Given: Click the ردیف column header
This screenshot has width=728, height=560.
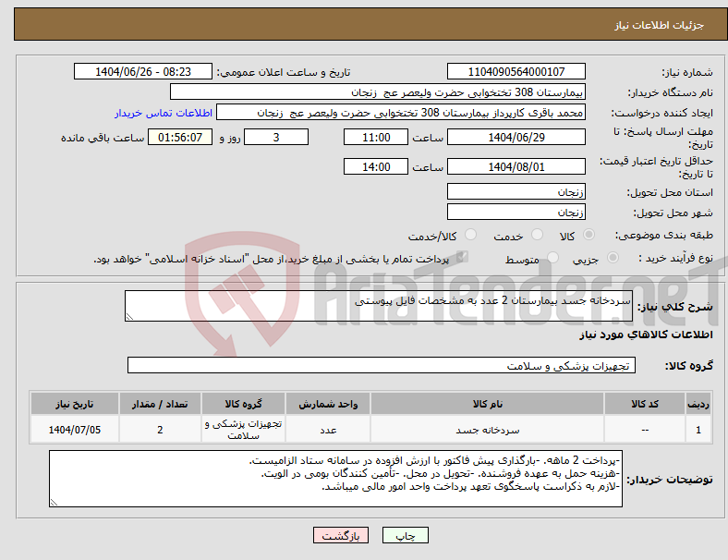Looking at the screenshot, I should (x=698, y=404).
